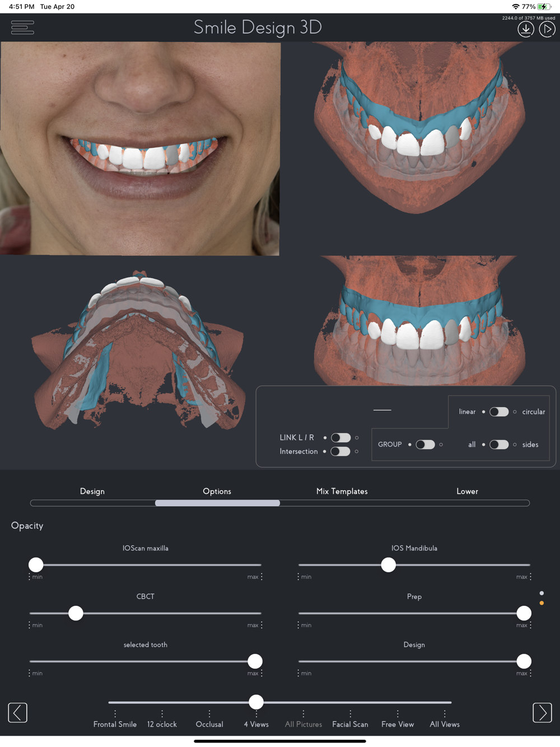
Task: Select Facial Scan view
Action: (x=350, y=724)
